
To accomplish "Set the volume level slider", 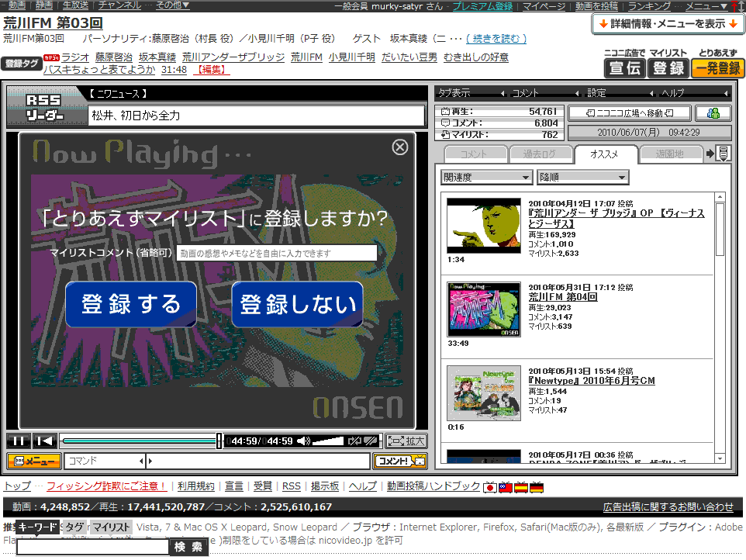I will click(x=327, y=441).
